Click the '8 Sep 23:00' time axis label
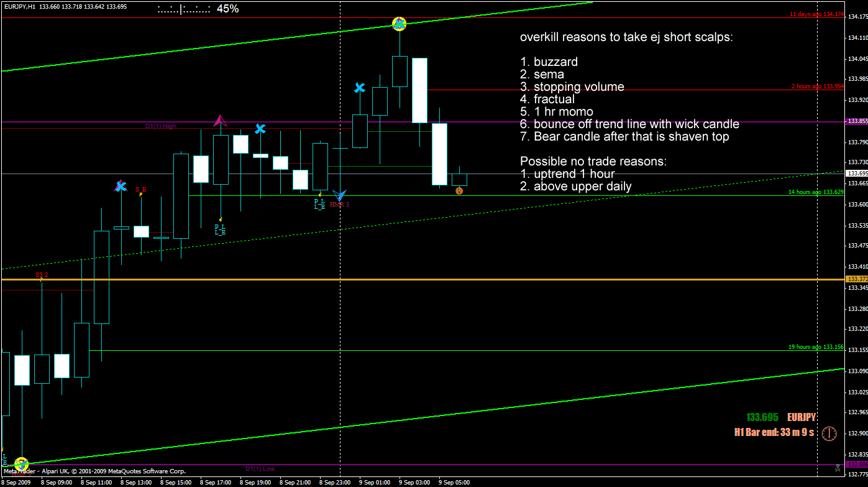Screen dimensions: 868x487 [x=335, y=482]
